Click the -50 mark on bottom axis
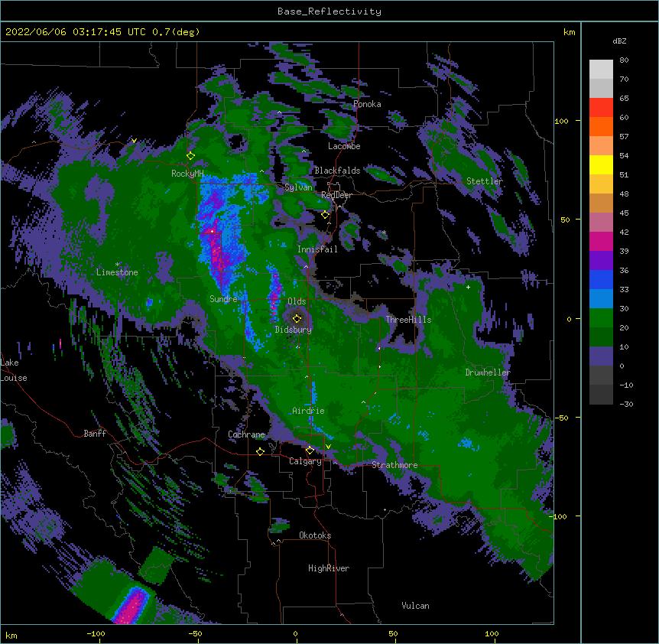659x644 pixels. pos(195,633)
